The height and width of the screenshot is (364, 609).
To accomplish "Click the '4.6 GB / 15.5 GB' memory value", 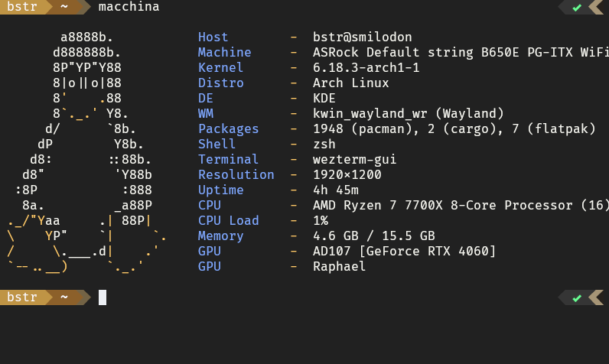I will pos(373,236).
